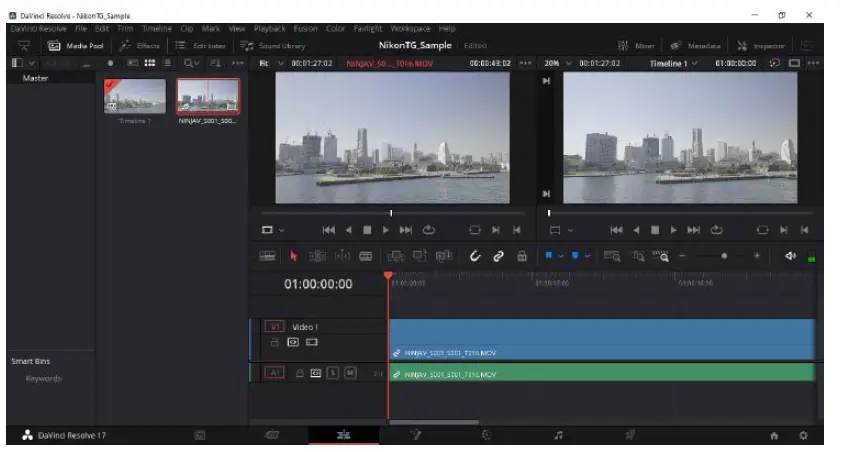Open the Fairlight page music note icon
843x452 pixels.
tap(558, 436)
